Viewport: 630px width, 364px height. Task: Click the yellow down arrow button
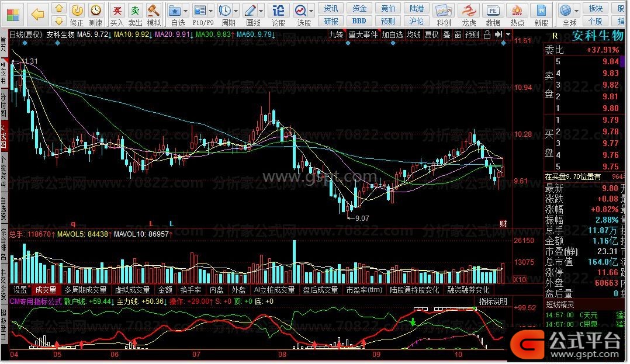pos(59,21)
